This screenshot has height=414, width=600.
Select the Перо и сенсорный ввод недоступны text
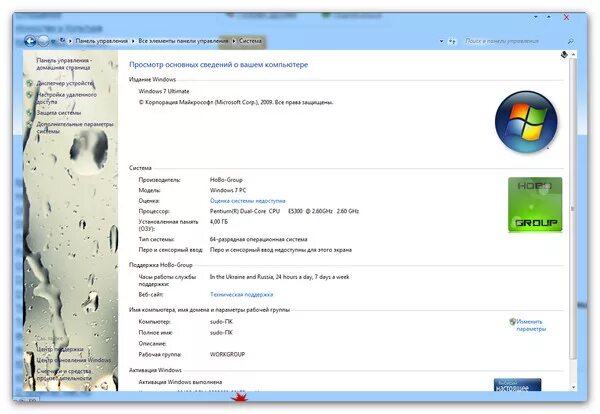coord(281,250)
